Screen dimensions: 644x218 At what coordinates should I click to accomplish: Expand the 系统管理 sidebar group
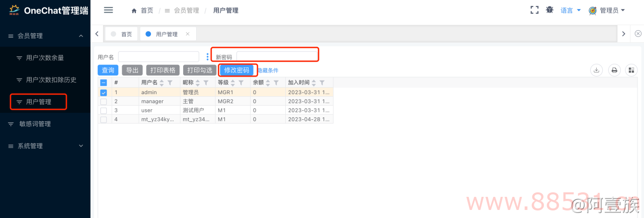coord(45,146)
